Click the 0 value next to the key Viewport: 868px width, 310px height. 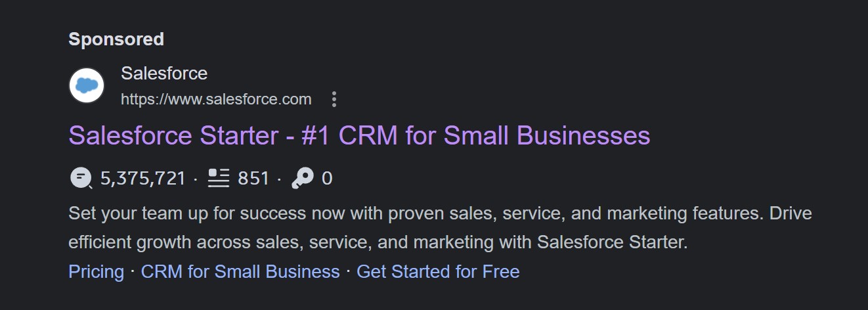(x=327, y=178)
